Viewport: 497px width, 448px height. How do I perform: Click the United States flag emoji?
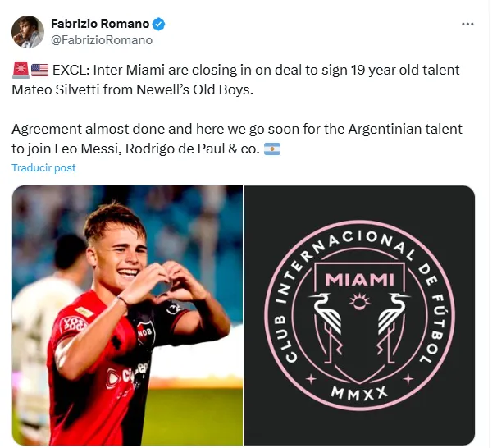click(39, 70)
